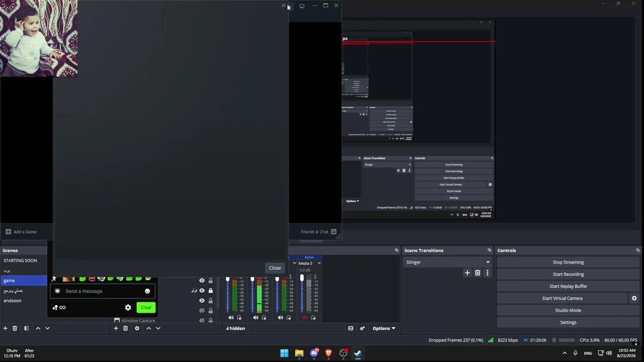Open Advanced Audio Properties gears icon
Image resolution: width=644 pixels, height=362 pixels.
tap(362, 328)
